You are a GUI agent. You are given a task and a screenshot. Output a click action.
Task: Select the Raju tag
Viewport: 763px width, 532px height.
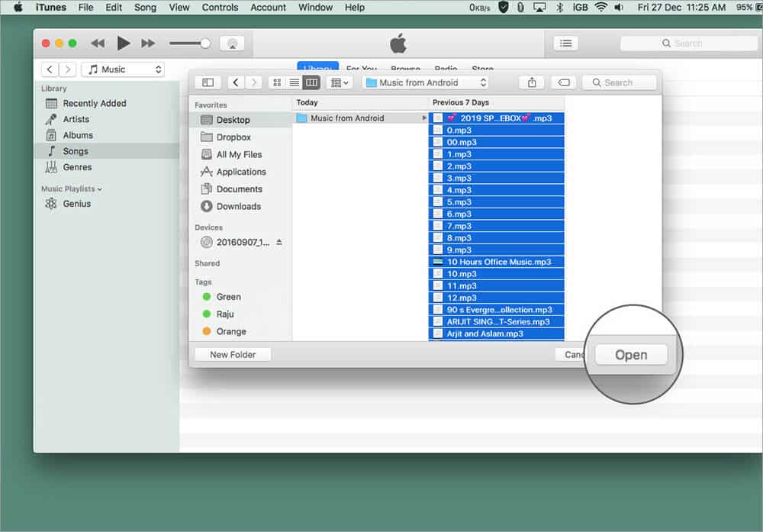[x=241, y=314]
